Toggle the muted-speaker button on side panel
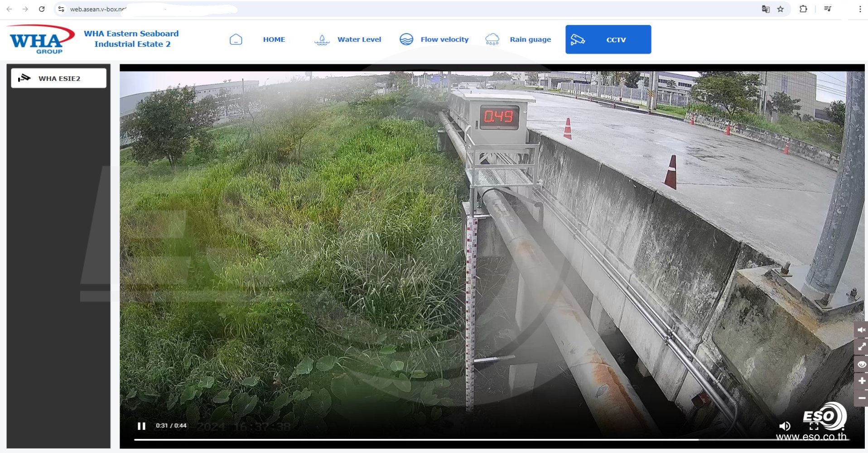868x453 pixels. point(861,330)
